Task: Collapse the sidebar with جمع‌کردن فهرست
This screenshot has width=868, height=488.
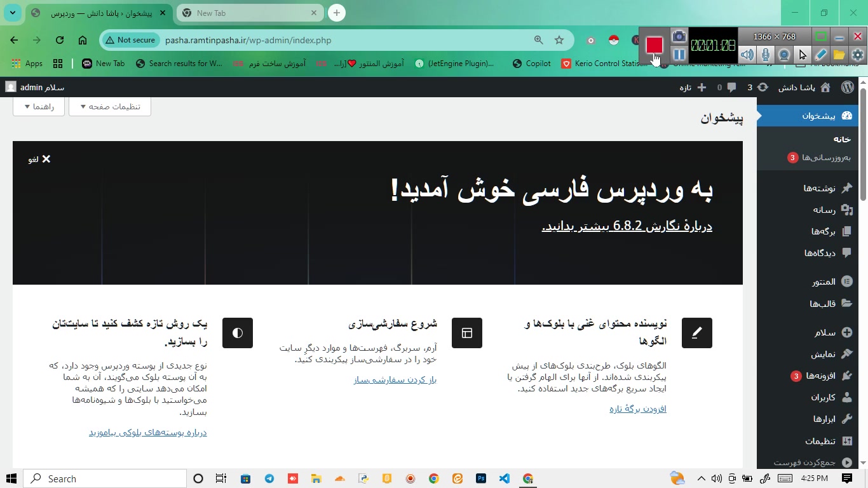Action: click(x=812, y=462)
